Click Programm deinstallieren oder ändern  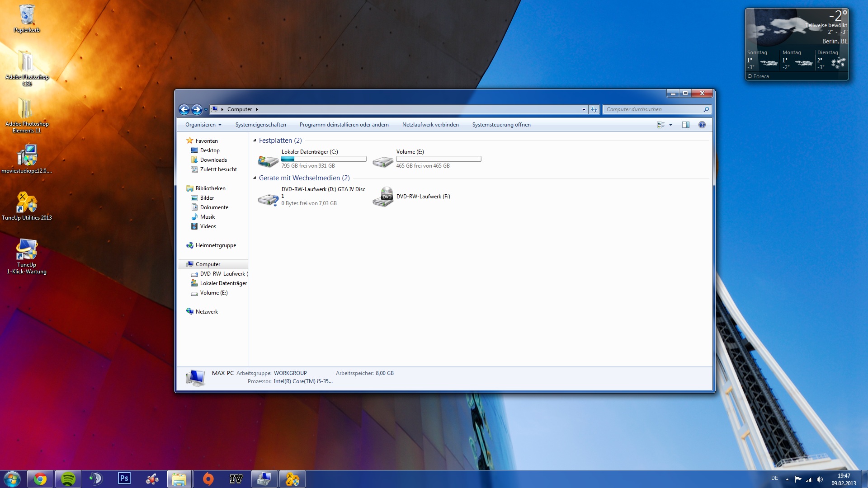[344, 125]
